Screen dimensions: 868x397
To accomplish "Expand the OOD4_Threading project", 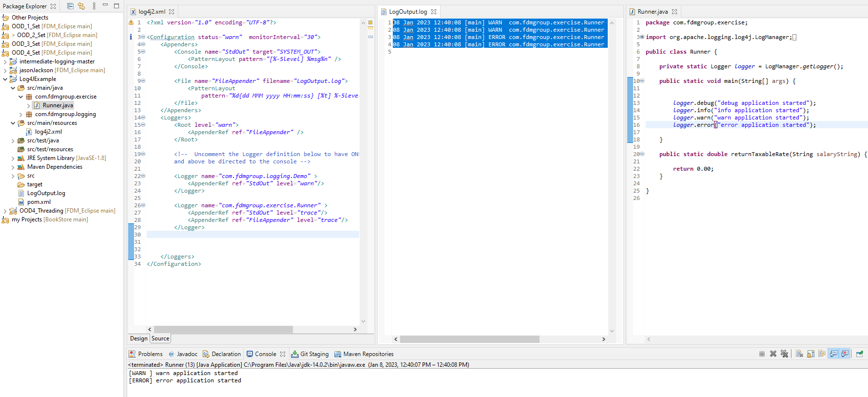I will coord(5,211).
